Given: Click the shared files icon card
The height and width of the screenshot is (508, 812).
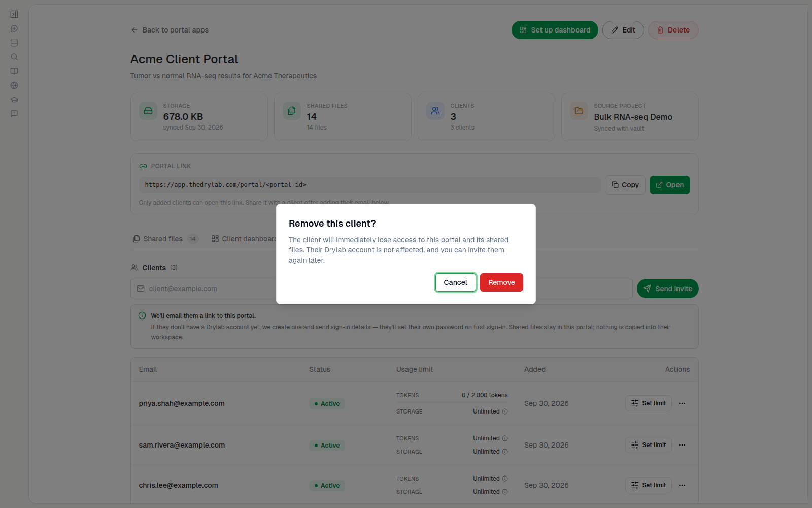Looking at the screenshot, I should click(292, 111).
